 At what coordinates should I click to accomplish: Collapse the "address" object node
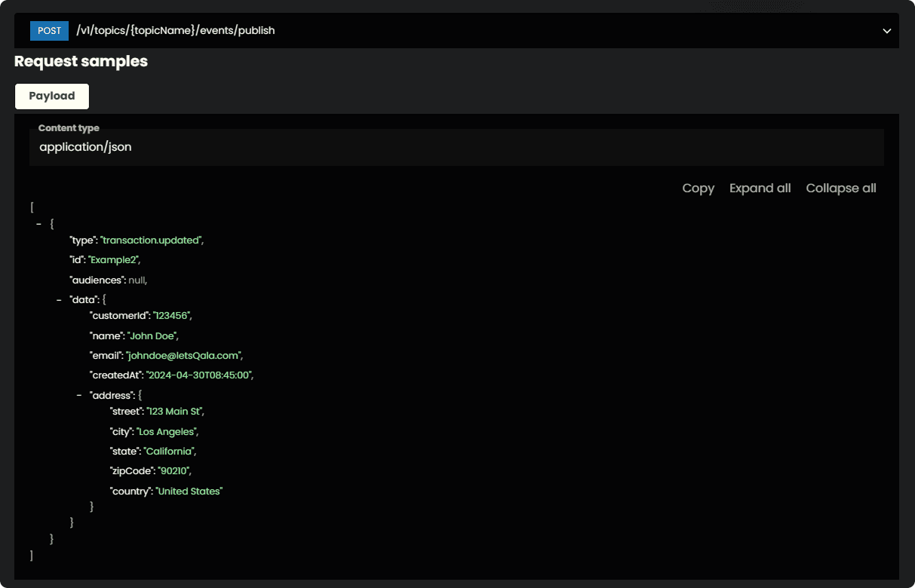pos(79,395)
